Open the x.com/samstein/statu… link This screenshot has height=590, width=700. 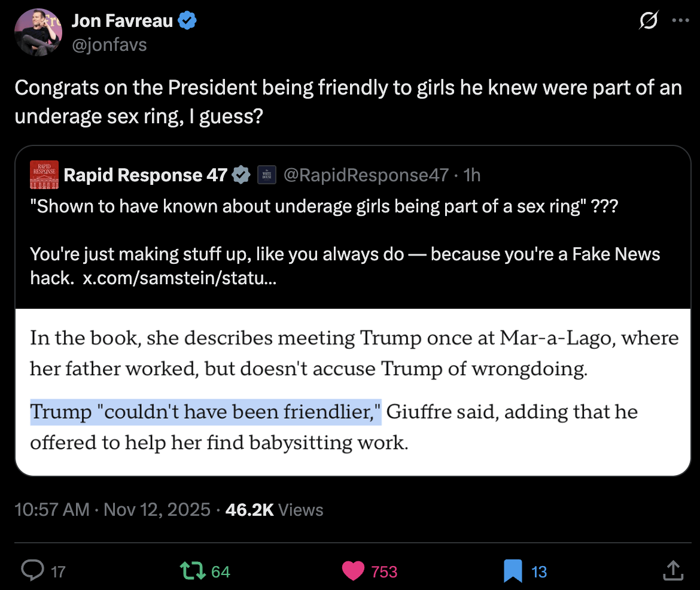179,279
